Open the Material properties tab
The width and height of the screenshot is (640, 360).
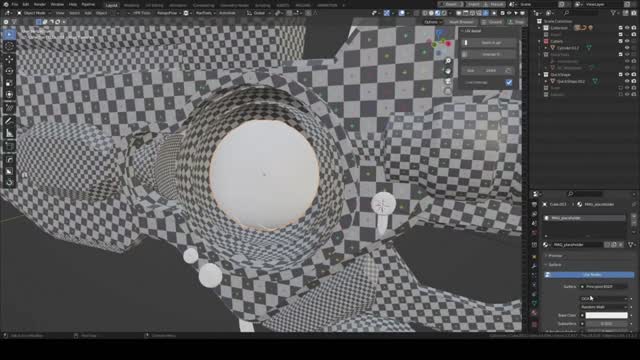(x=534, y=313)
